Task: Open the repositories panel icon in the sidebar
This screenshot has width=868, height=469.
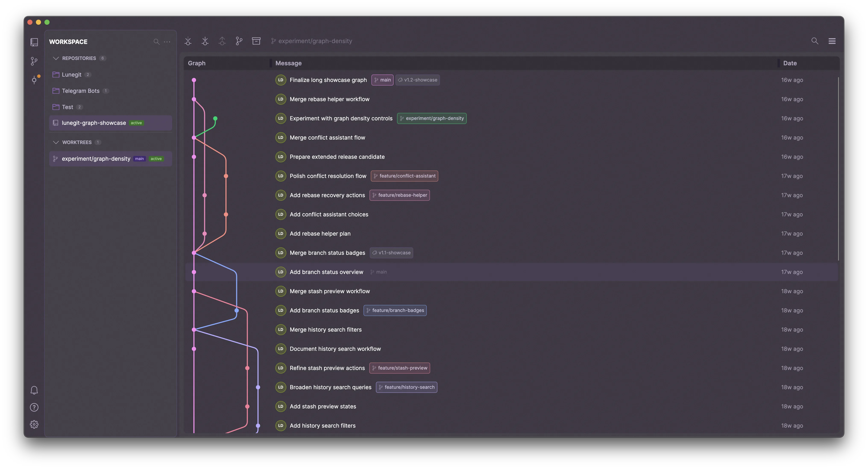Action: click(34, 42)
